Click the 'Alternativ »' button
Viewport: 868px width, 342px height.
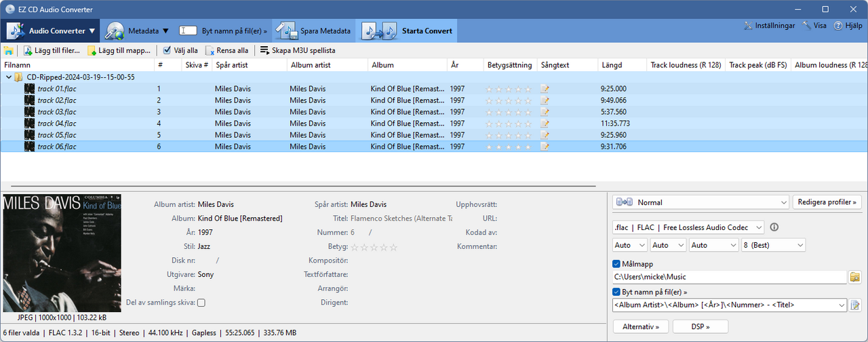pyautogui.click(x=641, y=326)
